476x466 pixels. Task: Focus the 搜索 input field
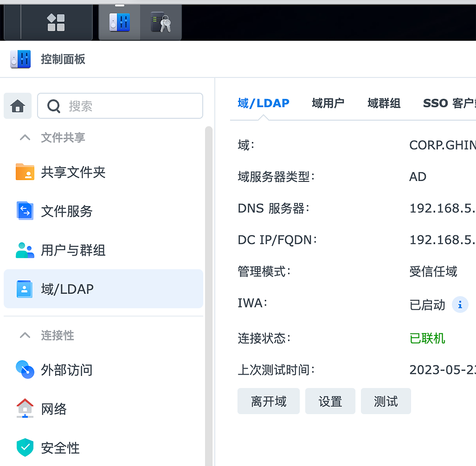(120, 106)
